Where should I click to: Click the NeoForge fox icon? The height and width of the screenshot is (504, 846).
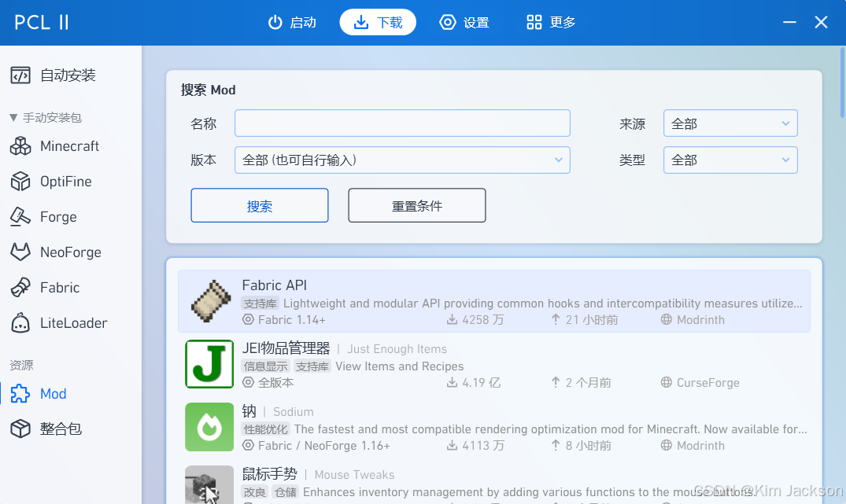point(20,252)
